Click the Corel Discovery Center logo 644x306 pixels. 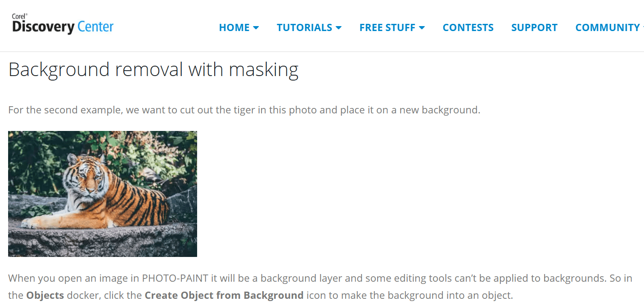coord(63,25)
